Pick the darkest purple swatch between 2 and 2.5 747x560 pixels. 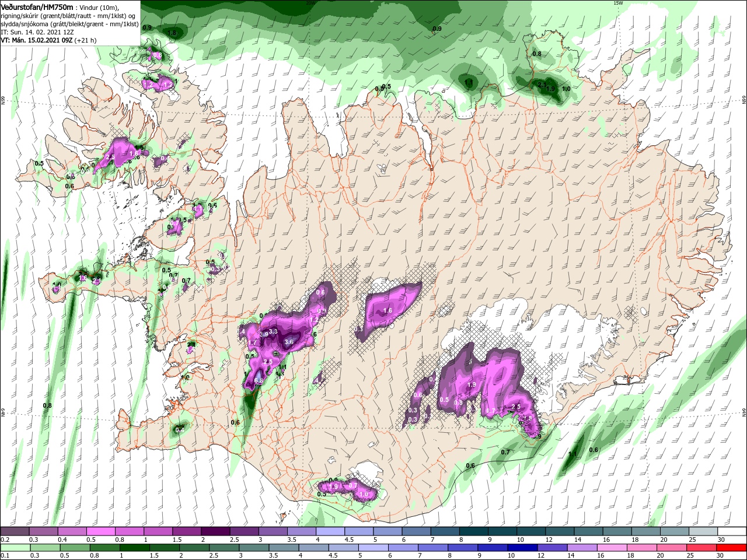click(x=215, y=531)
